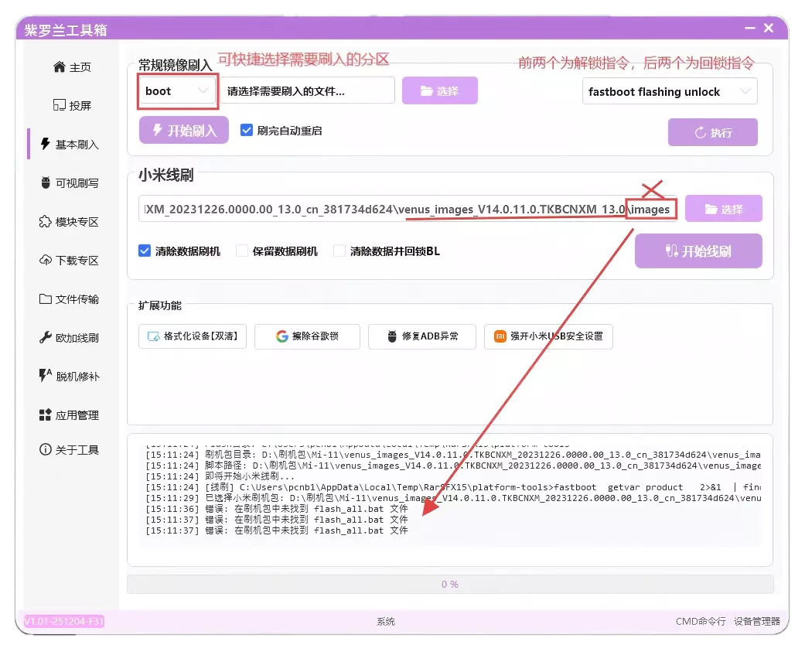Open the boot partition dropdown
The width and height of the screenshot is (812, 655).
177,90
